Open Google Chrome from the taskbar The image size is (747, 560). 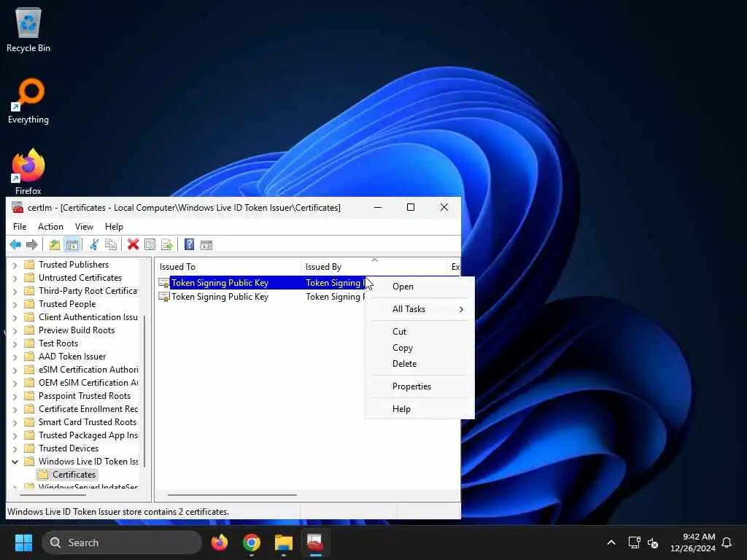pyautogui.click(x=252, y=542)
